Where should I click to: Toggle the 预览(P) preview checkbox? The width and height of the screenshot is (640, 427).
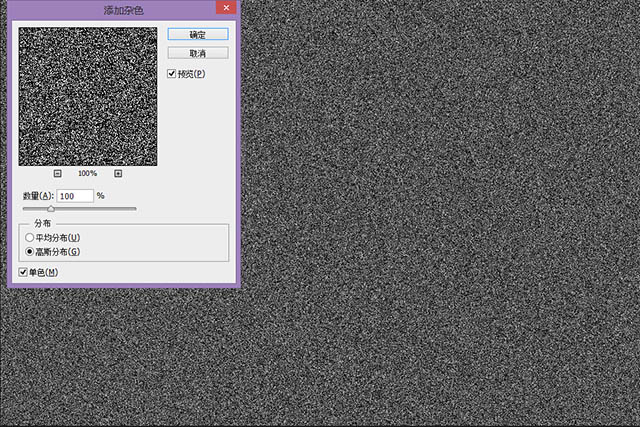pos(173,74)
